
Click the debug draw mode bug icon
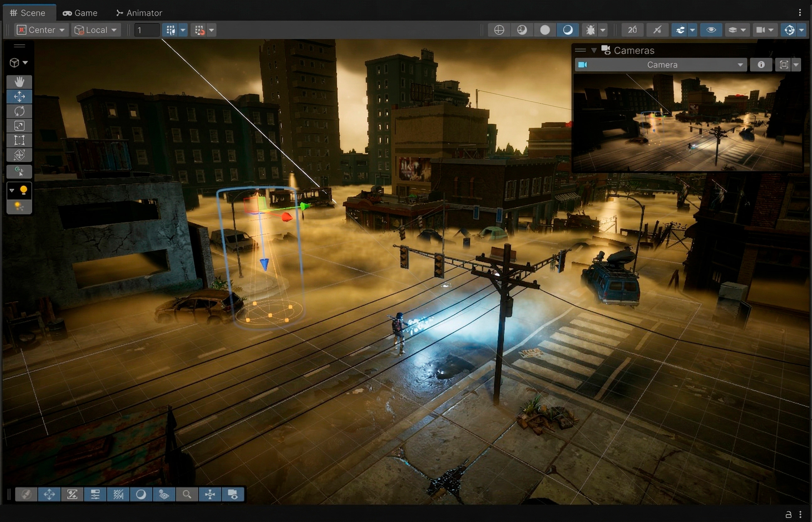coord(590,30)
